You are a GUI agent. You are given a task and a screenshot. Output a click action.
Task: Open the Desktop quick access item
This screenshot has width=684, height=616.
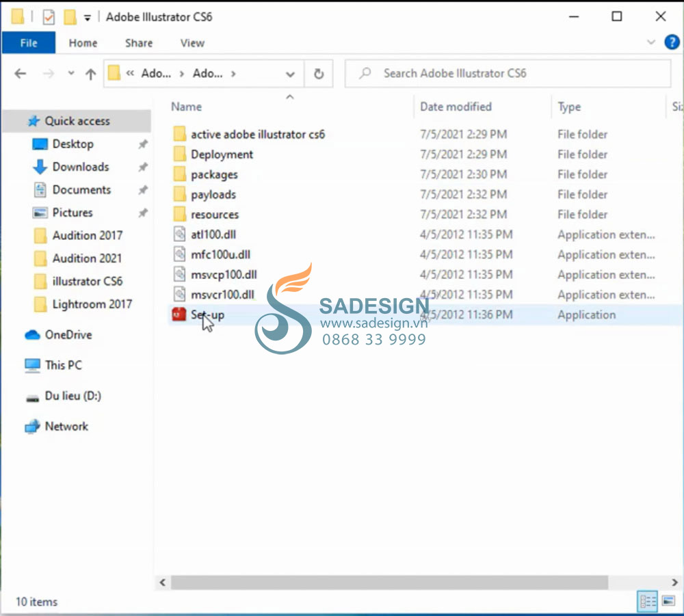point(73,144)
